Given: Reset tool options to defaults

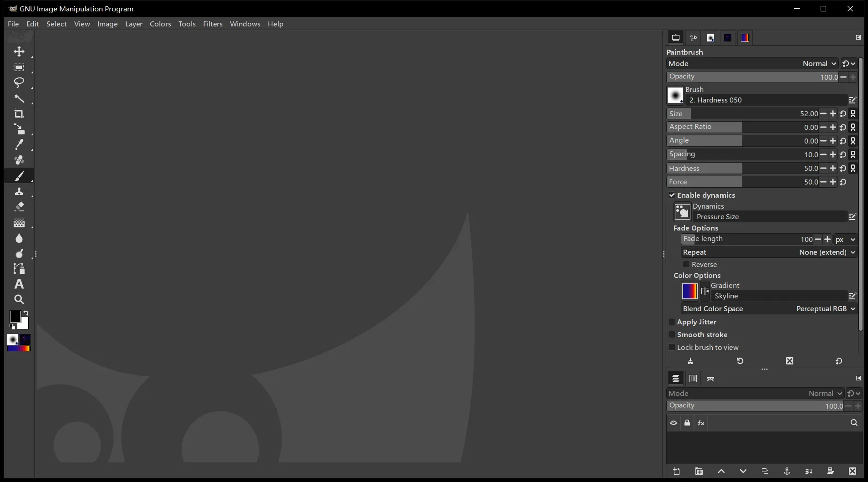Looking at the screenshot, I should click(839, 361).
